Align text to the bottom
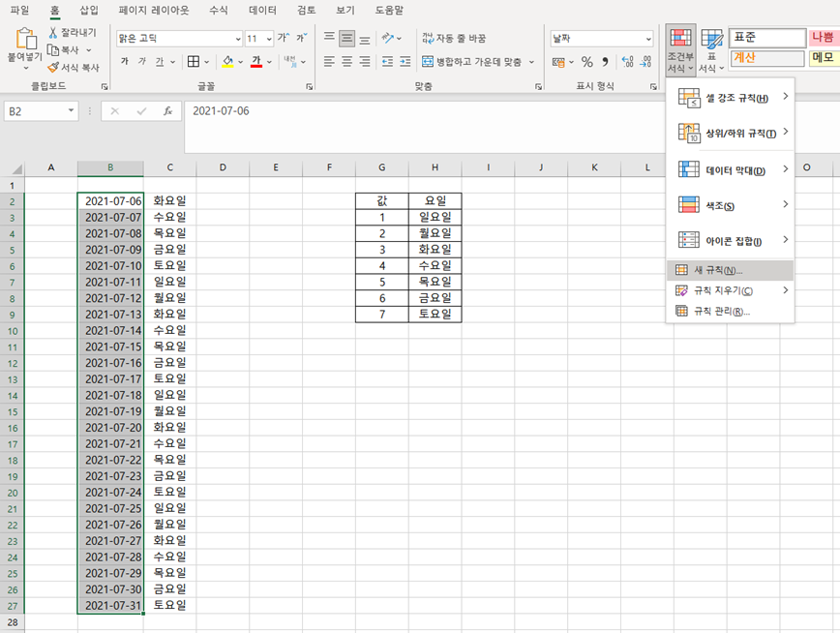The image size is (840, 633). [365, 39]
